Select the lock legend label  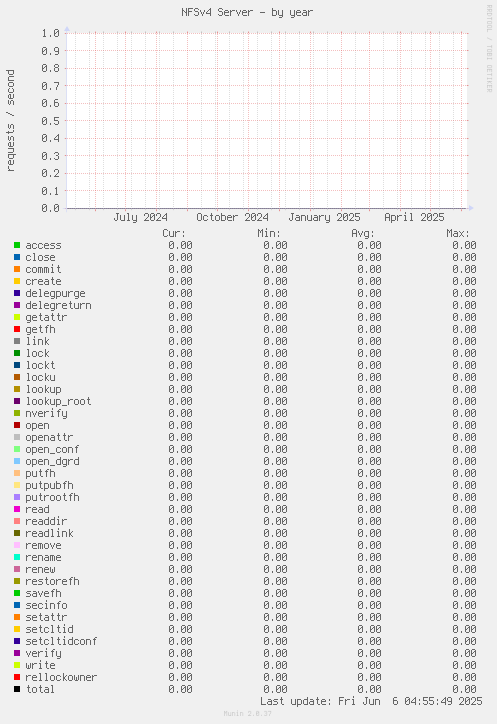pos(37,353)
